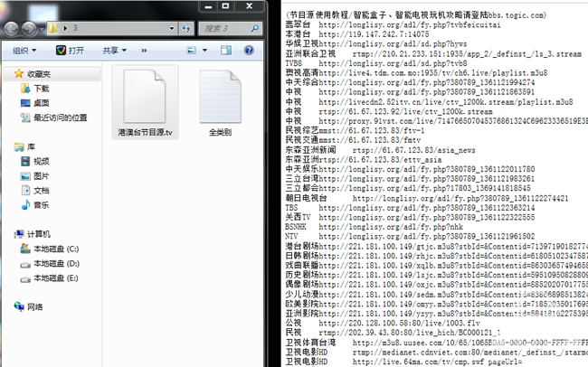This screenshot has height=367, width=588.
Task: Click the 本港台 line in the text document
Action: [357, 34]
